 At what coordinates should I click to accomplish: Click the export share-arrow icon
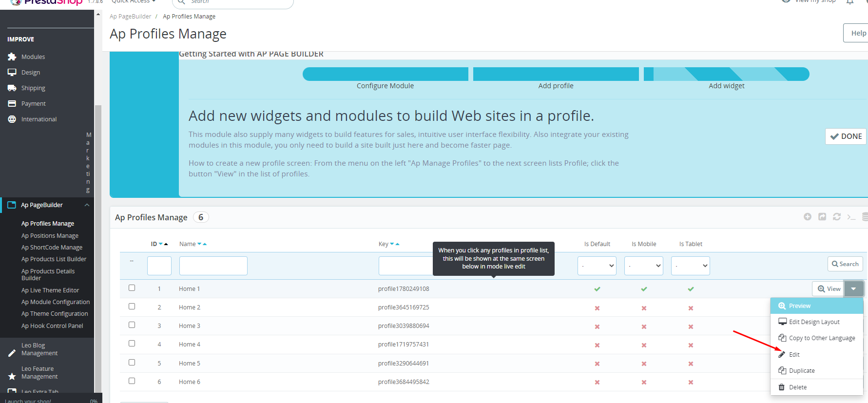coord(822,217)
